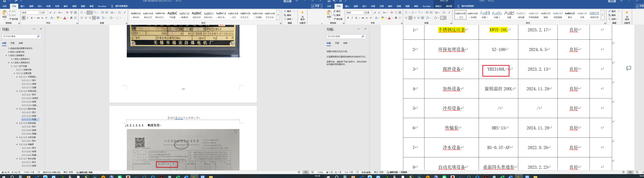Open font size dropdown (五号) in right window
Image resolution: width=644 pixels, height=178 pixels.
tap(371, 13)
